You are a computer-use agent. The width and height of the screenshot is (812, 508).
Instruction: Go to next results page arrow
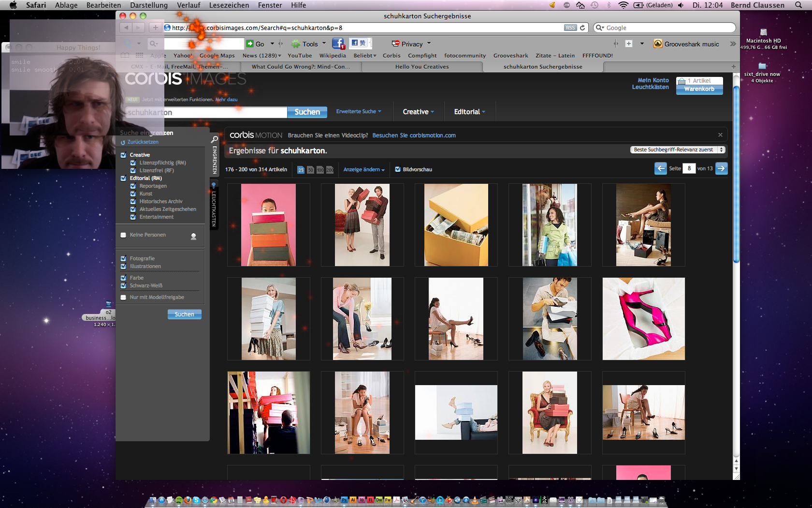(x=721, y=168)
